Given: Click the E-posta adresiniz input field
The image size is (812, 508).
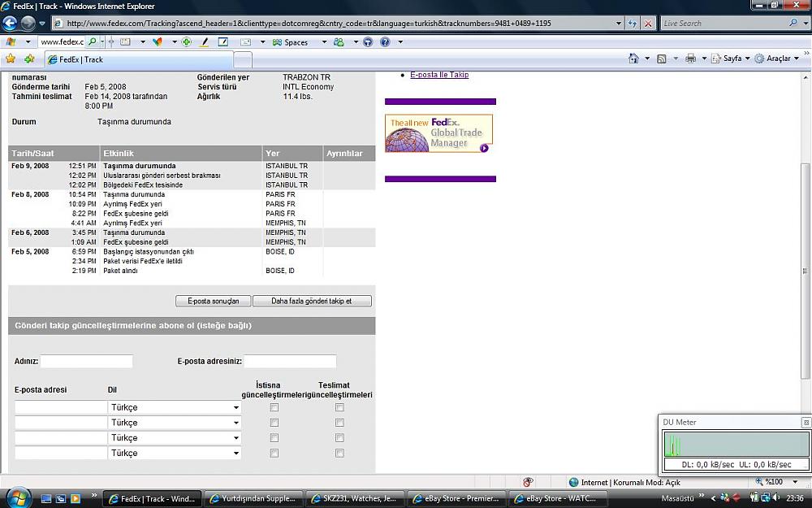Looking at the screenshot, I should pyautogui.click(x=290, y=362).
